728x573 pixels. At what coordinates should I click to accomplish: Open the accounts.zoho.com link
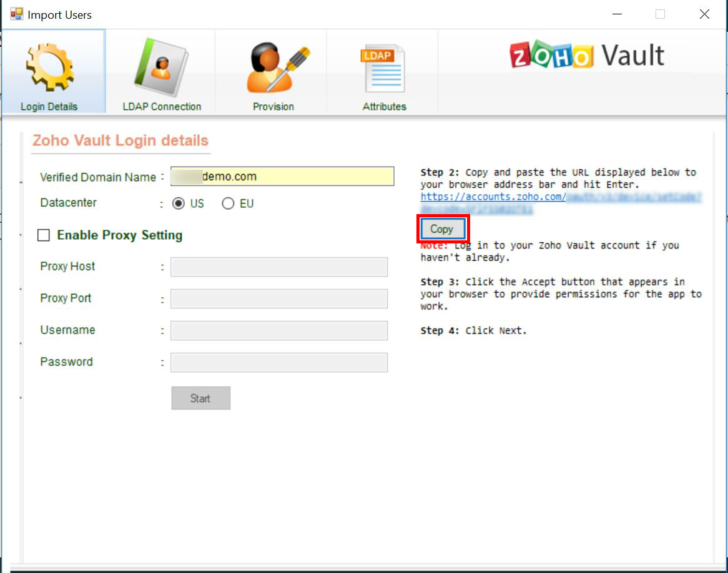point(561,202)
